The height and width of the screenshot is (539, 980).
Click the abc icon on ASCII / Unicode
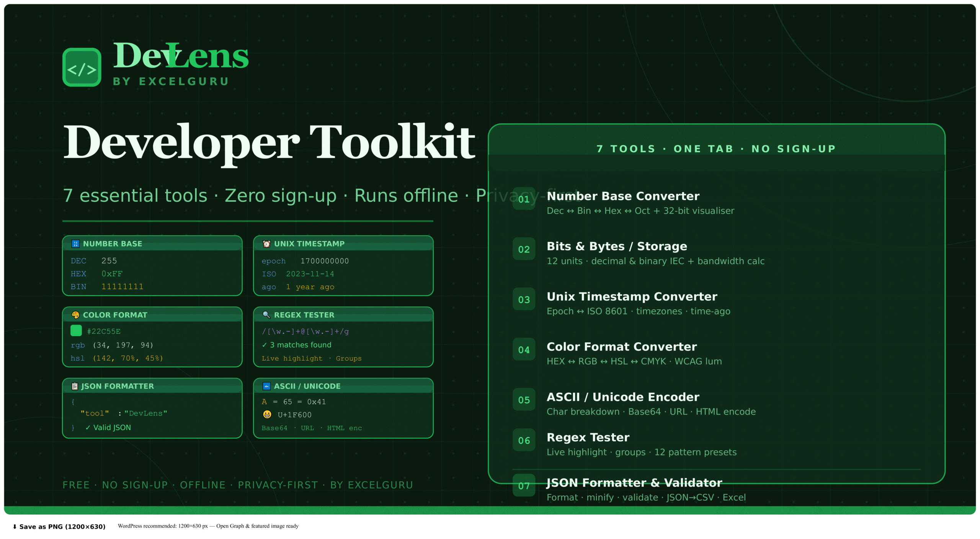[x=266, y=386]
